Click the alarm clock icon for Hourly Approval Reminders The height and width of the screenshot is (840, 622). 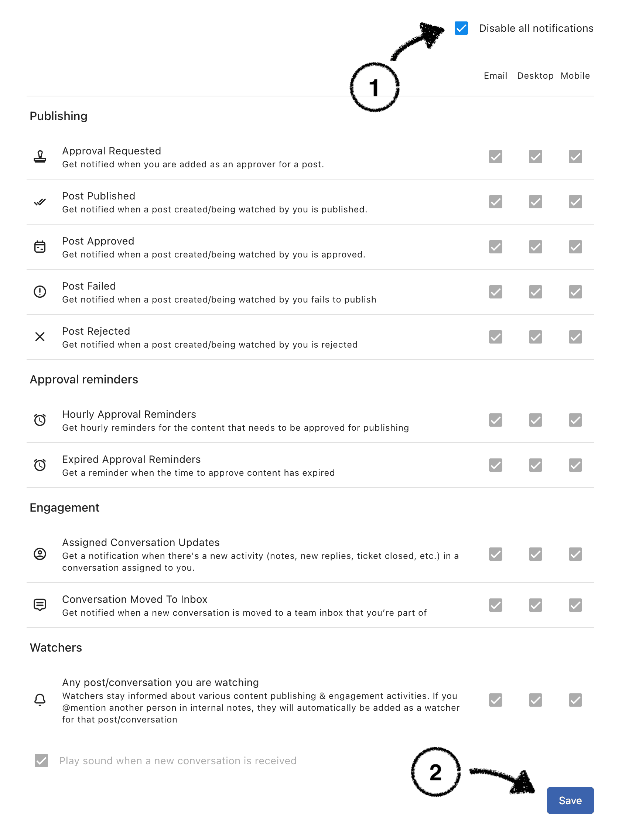[x=40, y=420]
